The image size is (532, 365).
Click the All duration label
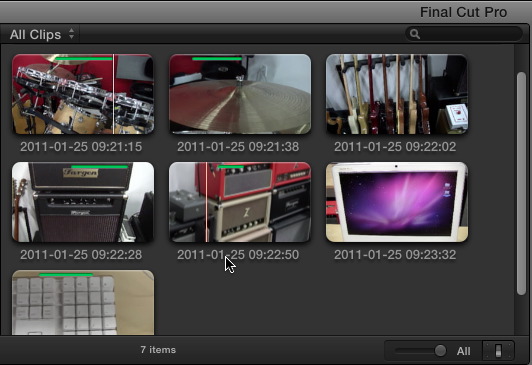(463, 351)
